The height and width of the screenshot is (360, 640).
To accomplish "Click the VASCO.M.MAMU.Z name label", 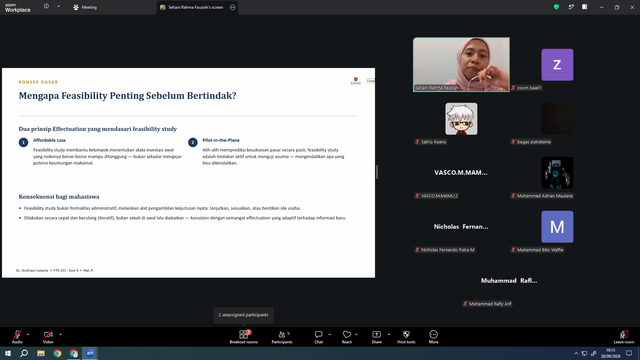I will point(436,196).
